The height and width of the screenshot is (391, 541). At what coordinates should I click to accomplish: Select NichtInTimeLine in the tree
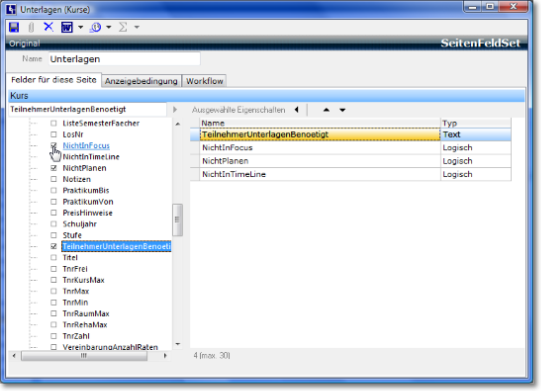coord(91,157)
